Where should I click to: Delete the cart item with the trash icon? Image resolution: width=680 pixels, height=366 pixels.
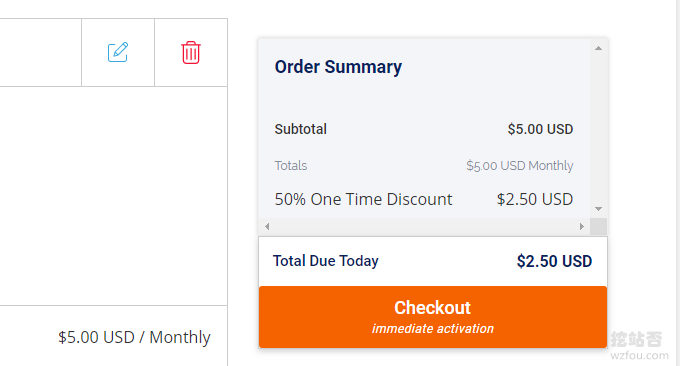[191, 52]
